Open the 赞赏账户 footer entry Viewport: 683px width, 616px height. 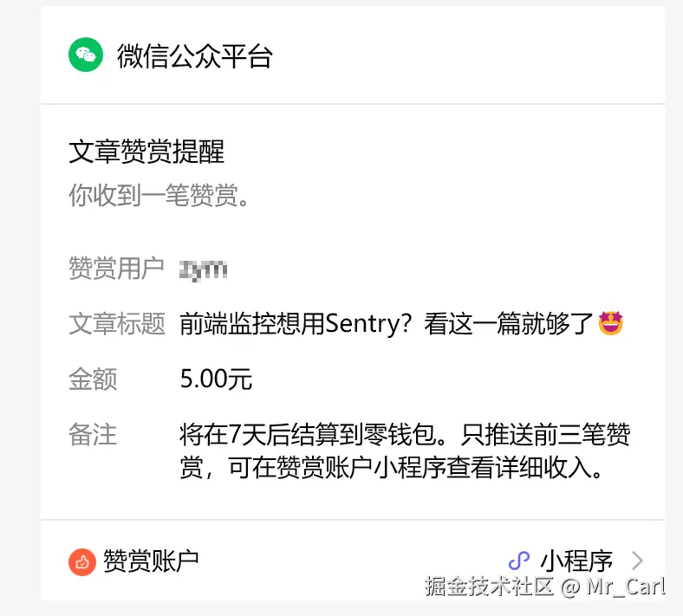pyautogui.click(x=151, y=561)
